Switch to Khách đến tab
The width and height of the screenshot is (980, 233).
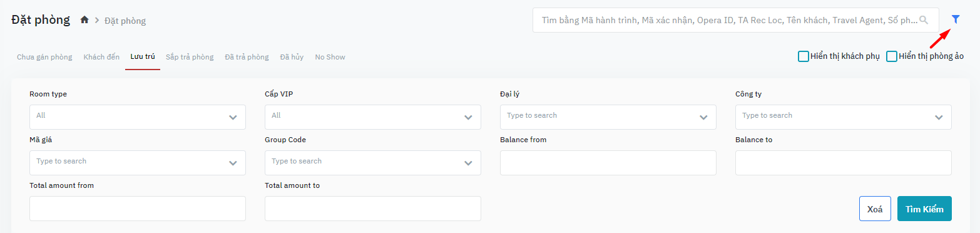pos(101,57)
